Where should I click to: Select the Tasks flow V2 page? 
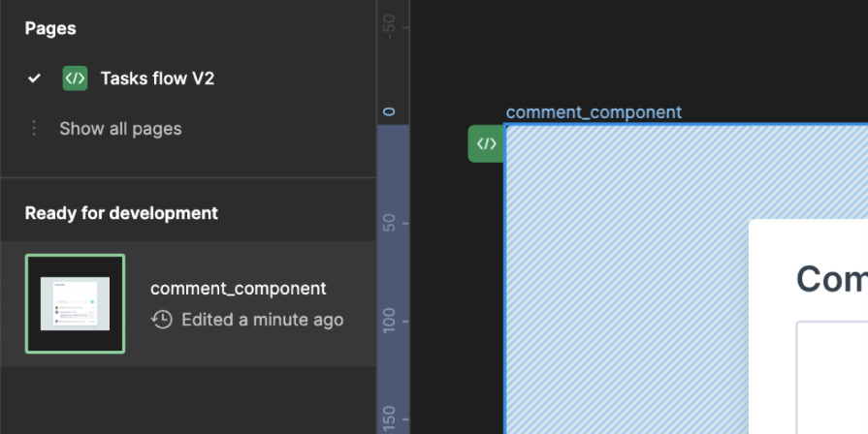pyautogui.click(x=157, y=78)
